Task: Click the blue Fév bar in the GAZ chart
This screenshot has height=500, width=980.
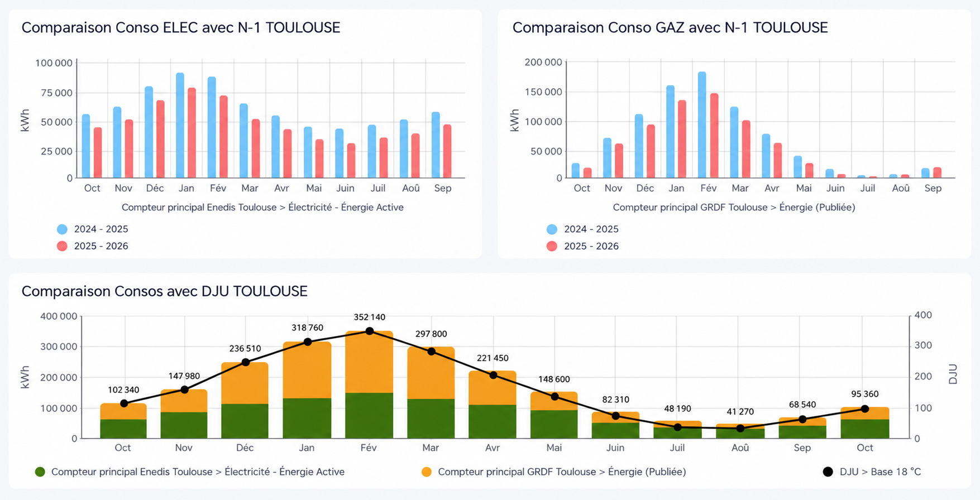Action: click(x=702, y=125)
